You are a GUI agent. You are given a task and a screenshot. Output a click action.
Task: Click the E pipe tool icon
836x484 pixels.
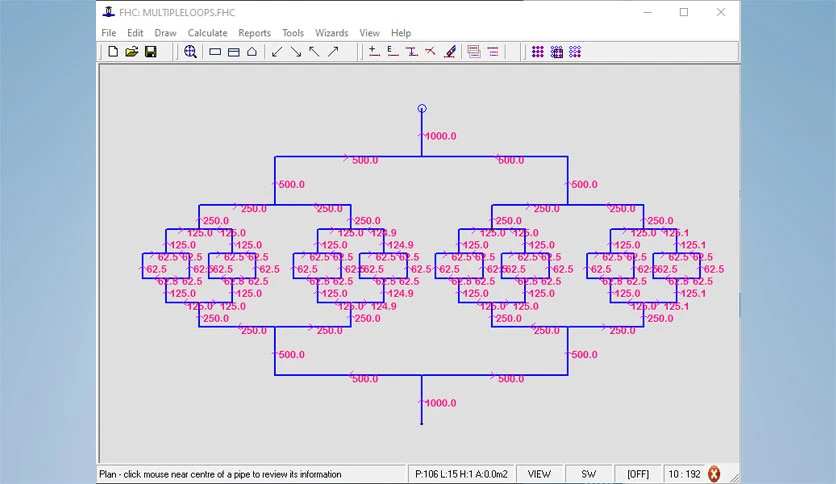393,52
